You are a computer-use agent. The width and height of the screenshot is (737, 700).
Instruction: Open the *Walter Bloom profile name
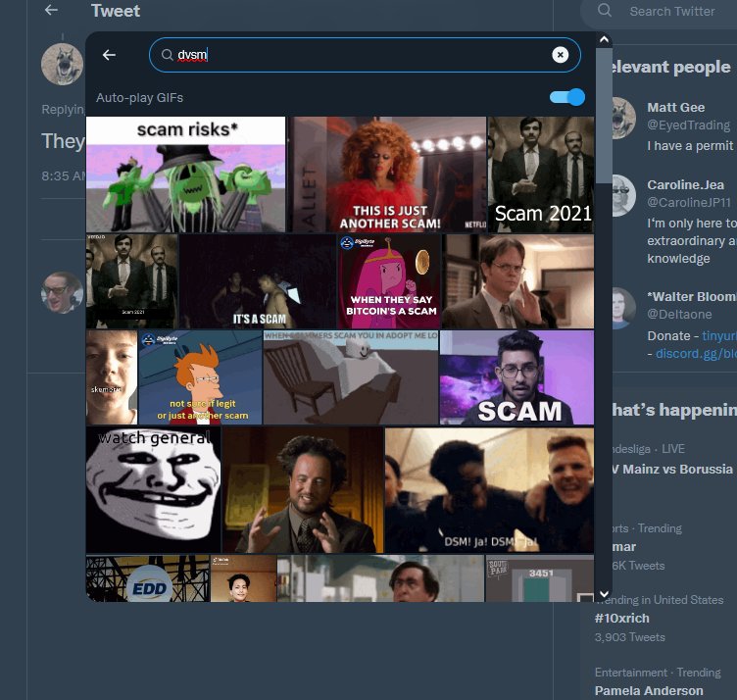[692, 297]
